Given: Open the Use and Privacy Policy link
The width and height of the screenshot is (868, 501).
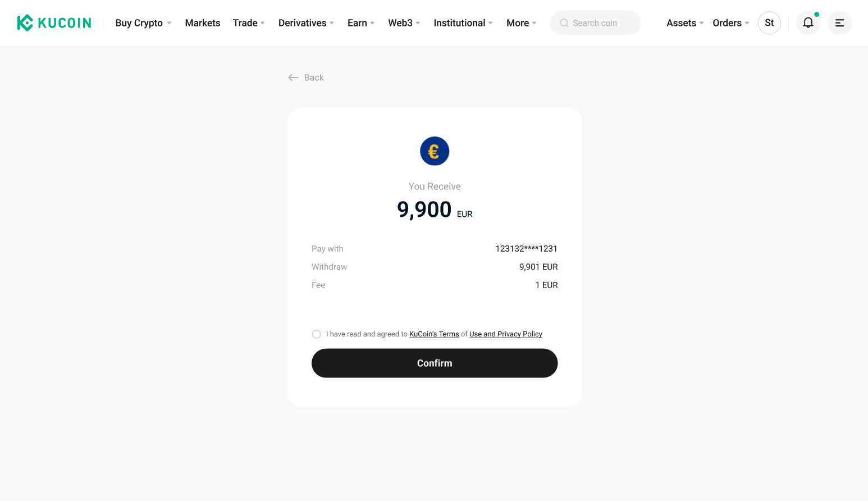Looking at the screenshot, I should [x=505, y=334].
